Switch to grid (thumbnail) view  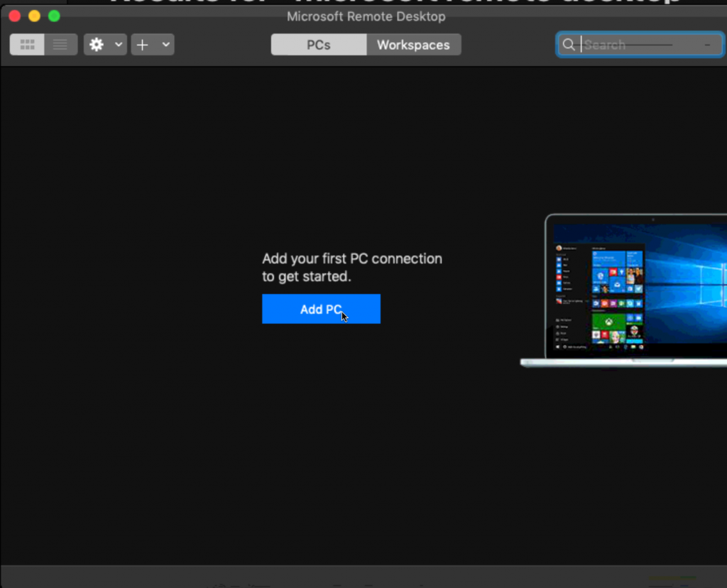28,45
